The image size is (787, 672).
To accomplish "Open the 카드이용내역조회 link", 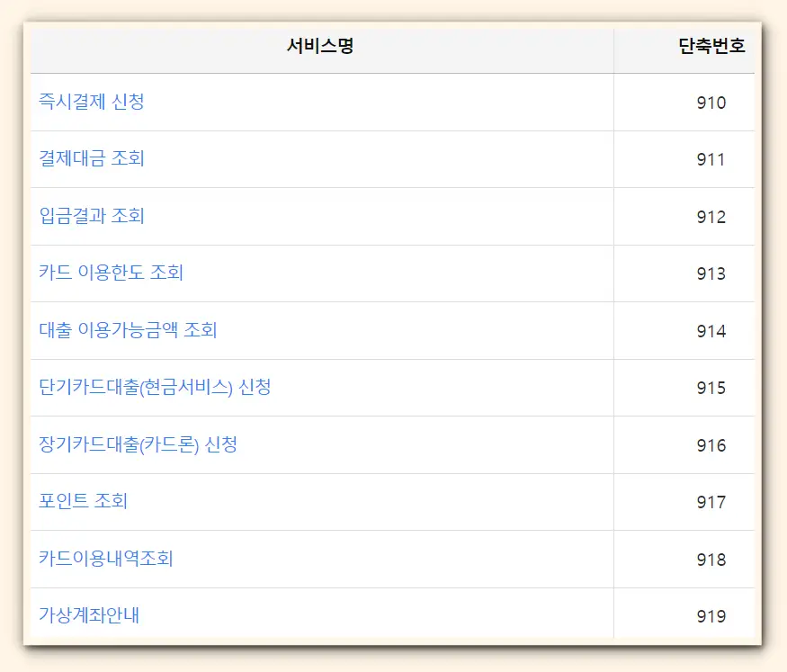I will coord(105,558).
